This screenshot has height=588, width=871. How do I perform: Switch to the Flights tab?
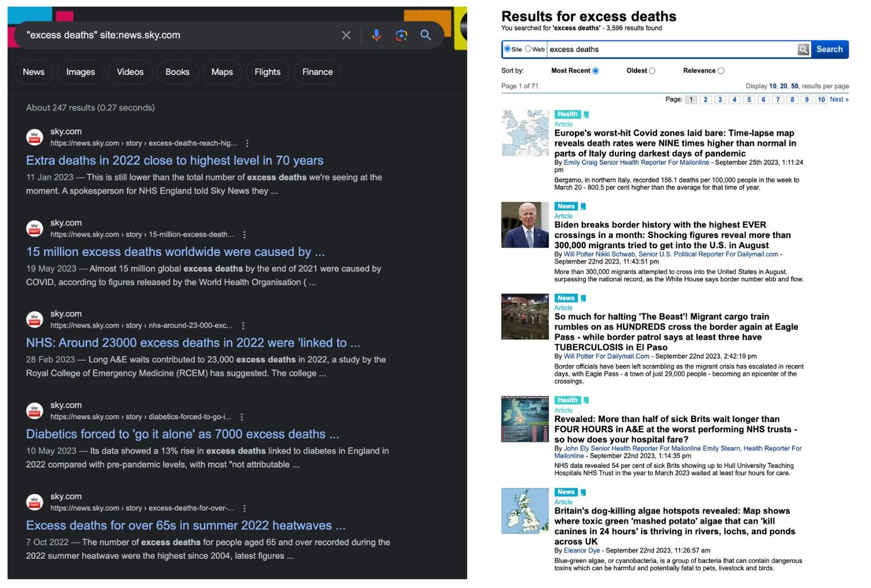pos(267,72)
